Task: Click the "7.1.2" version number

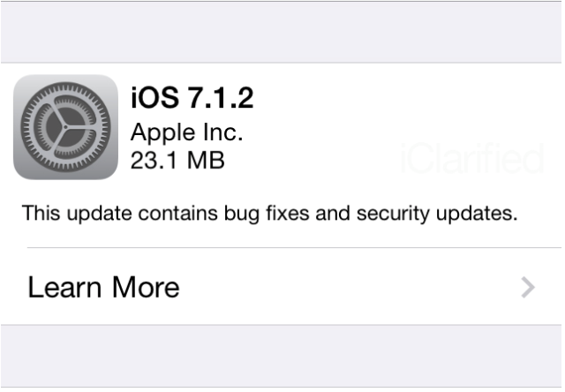Action: click(221, 98)
